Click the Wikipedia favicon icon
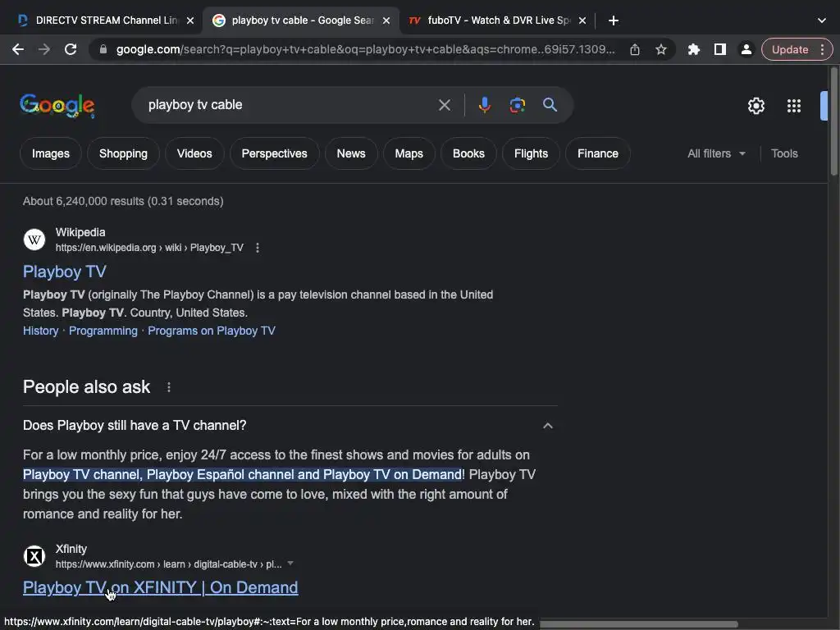Image resolution: width=840 pixels, height=630 pixels. (34, 240)
